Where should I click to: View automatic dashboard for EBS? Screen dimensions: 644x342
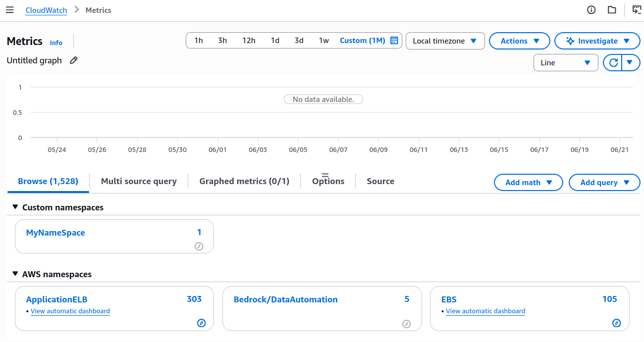click(x=485, y=311)
